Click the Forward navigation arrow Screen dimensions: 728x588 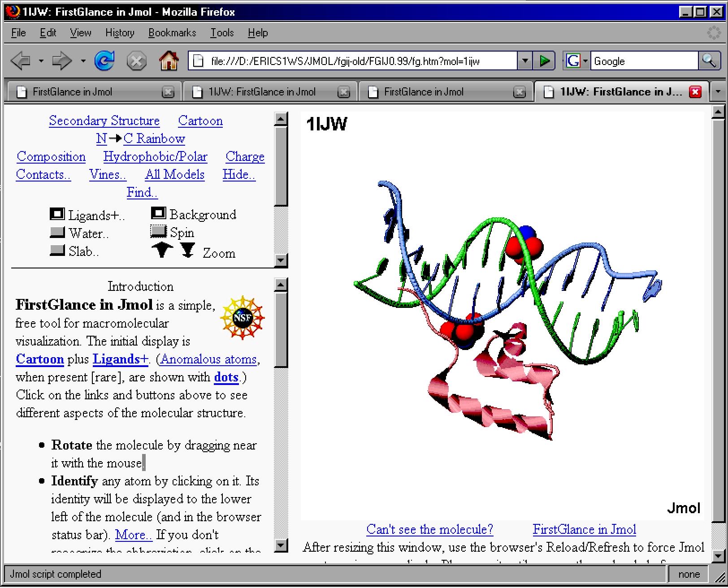(62, 61)
